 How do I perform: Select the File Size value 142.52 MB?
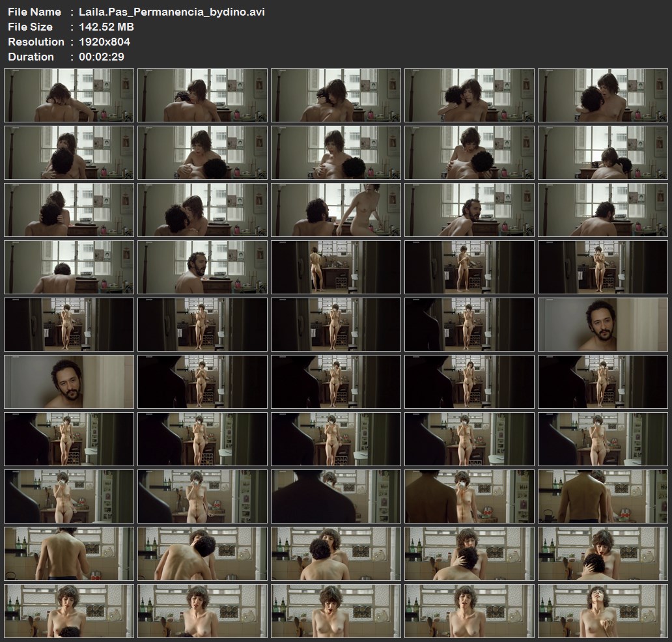coord(107,27)
